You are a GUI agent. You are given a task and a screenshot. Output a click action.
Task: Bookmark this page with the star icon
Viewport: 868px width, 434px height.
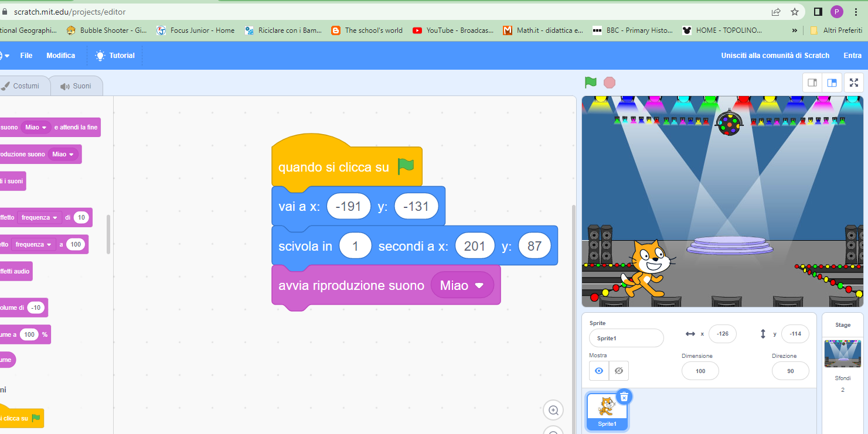point(795,12)
